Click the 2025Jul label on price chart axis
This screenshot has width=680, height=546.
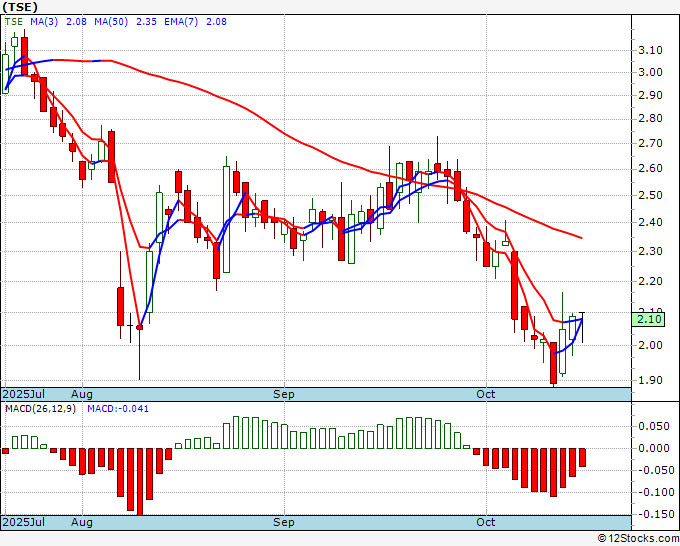pos(24,394)
